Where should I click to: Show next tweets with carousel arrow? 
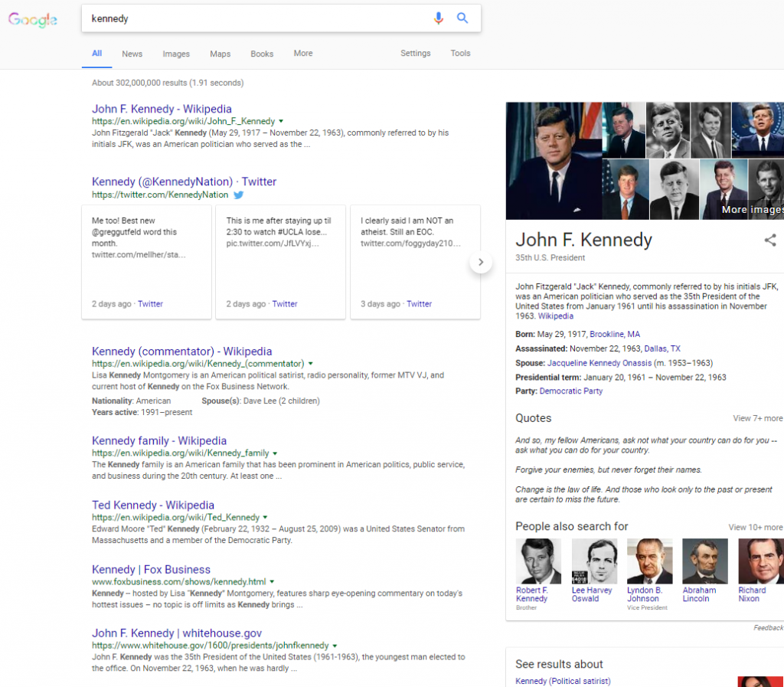pos(481,262)
